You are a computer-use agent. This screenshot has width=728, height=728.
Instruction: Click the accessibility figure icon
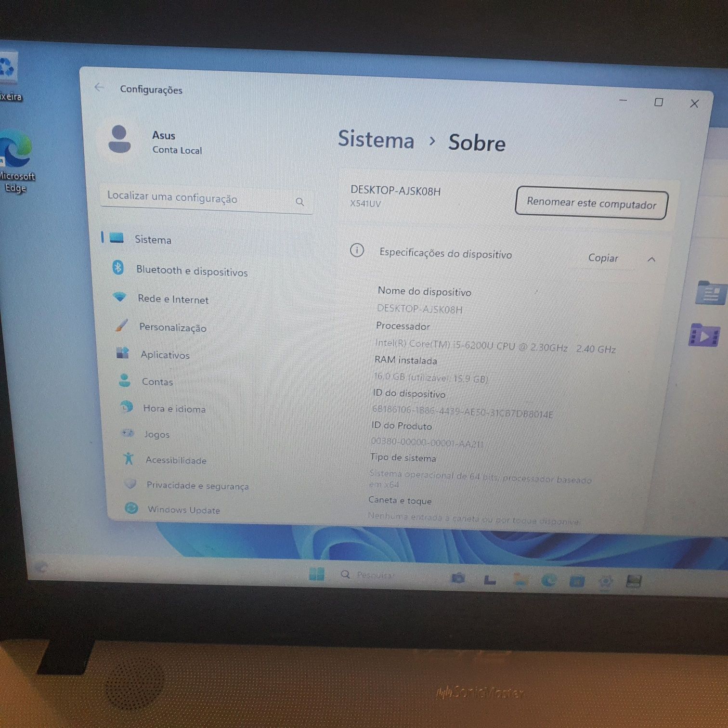tap(129, 458)
